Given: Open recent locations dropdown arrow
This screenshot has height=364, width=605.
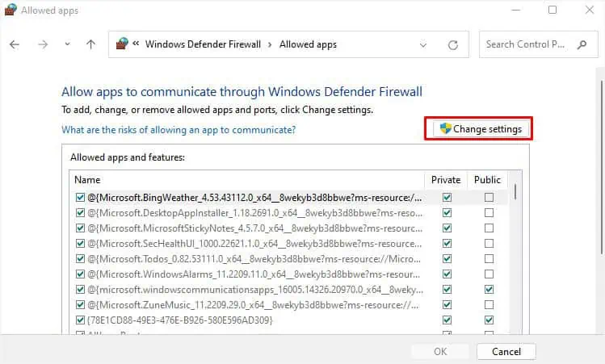Looking at the screenshot, I should pos(67,44).
